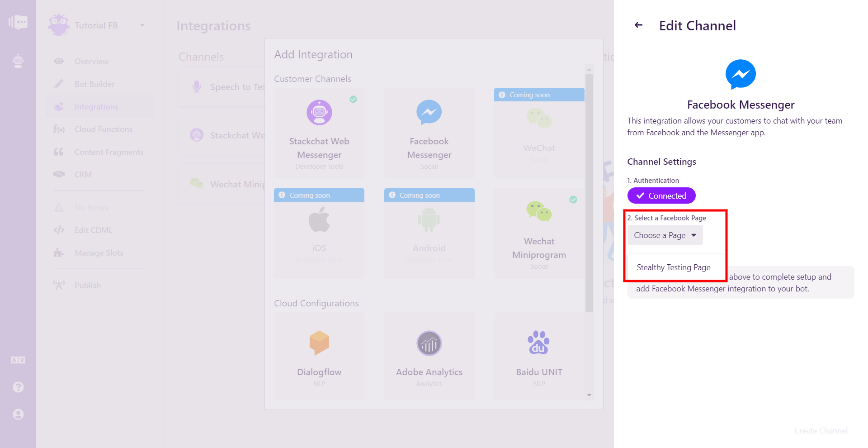Click the Tutorial FB owl avatar
Screen dimensions: 868x448
59,25
